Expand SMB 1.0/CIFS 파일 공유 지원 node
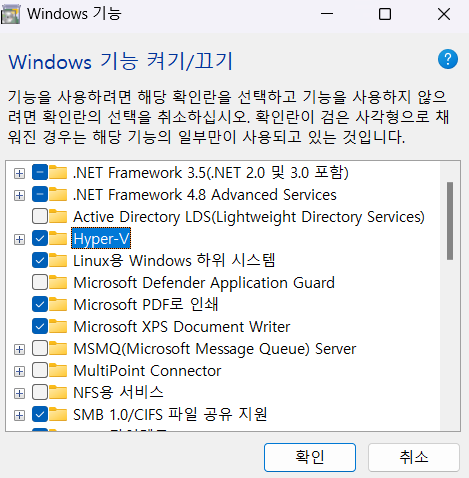Viewport: 469px width, 478px height. [x=19, y=415]
